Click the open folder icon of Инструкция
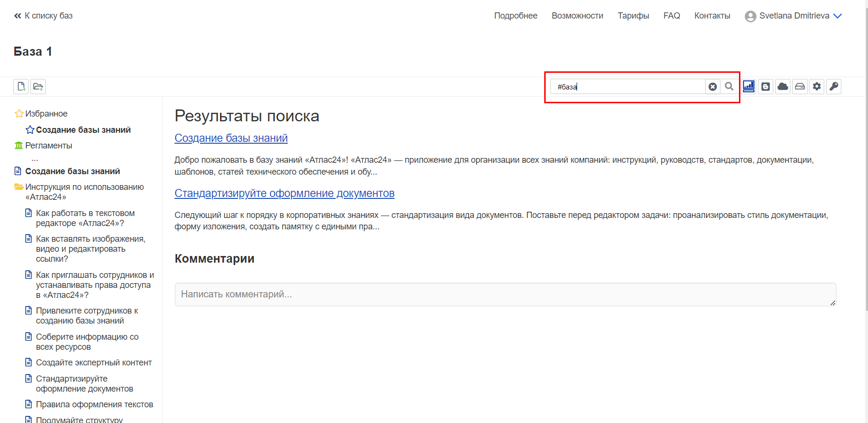The height and width of the screenshot is (423, 868). (x=19, y=187)
